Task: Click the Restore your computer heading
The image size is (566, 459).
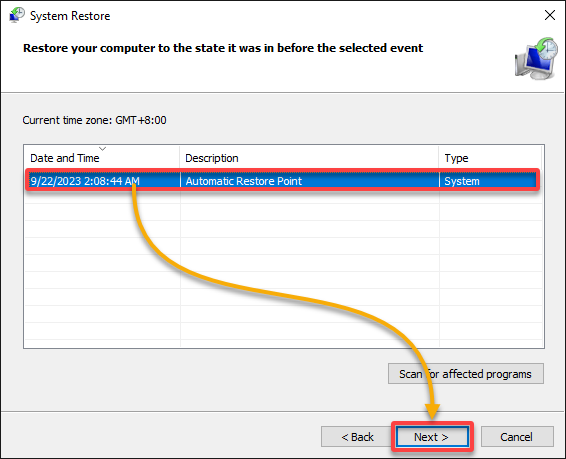Action: 223,48
